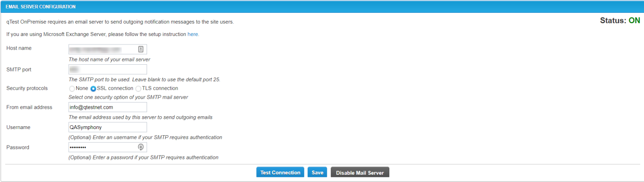Click the Username label

[x=18, y=127]
